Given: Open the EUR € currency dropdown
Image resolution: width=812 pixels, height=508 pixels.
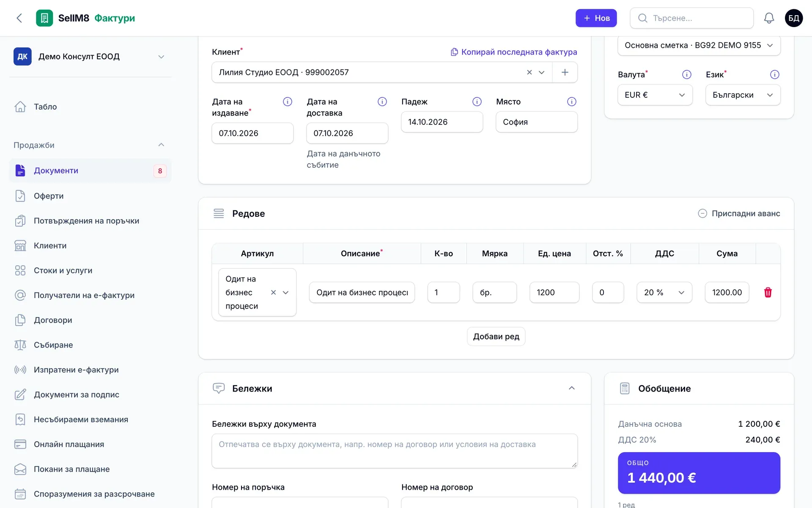Looking at the screenshot, I should 655,95.
